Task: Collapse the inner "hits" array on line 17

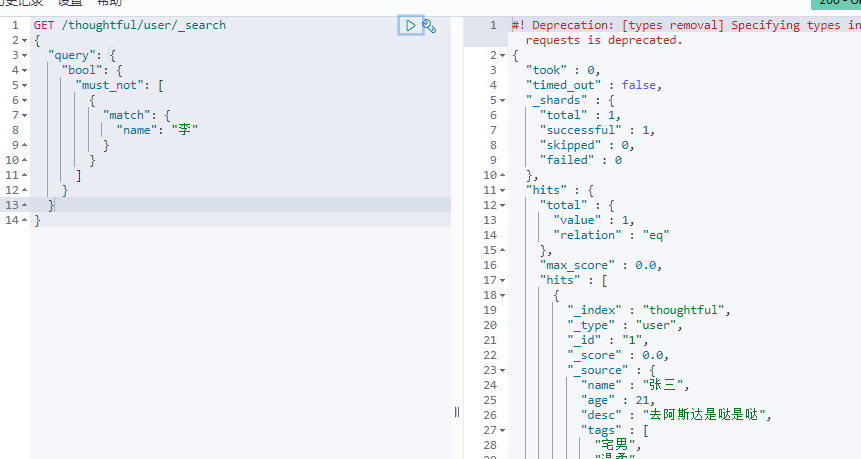Action: click(x=502, y=281)
